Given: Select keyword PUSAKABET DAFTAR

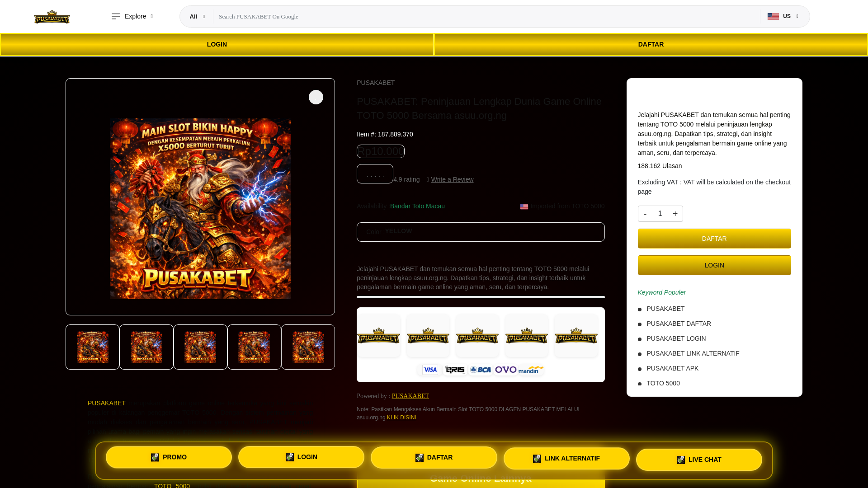Looking at the screenshot, I should (679, 324).
